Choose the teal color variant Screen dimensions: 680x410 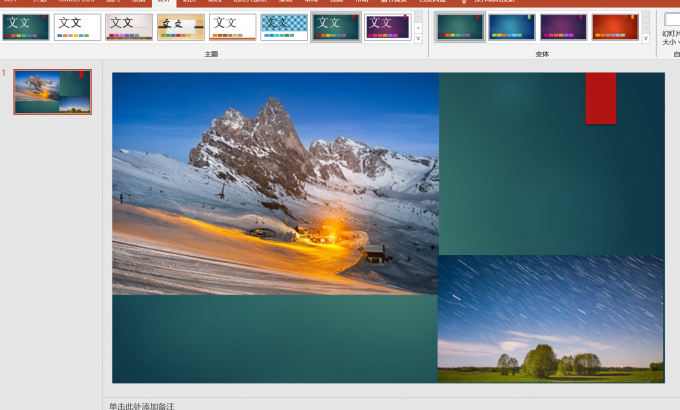click(460, 27)
